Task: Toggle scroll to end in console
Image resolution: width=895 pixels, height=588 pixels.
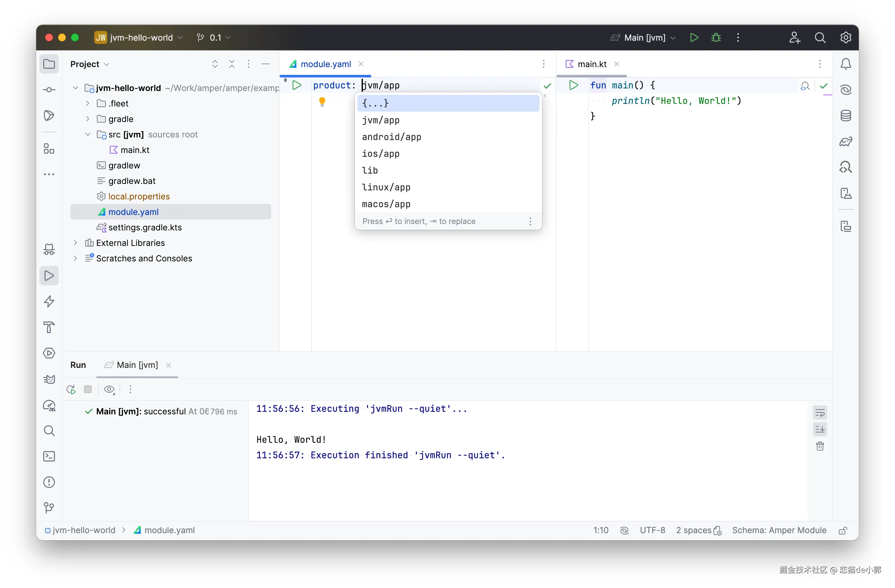Action: pyautogui.click(x=820, y=429)
